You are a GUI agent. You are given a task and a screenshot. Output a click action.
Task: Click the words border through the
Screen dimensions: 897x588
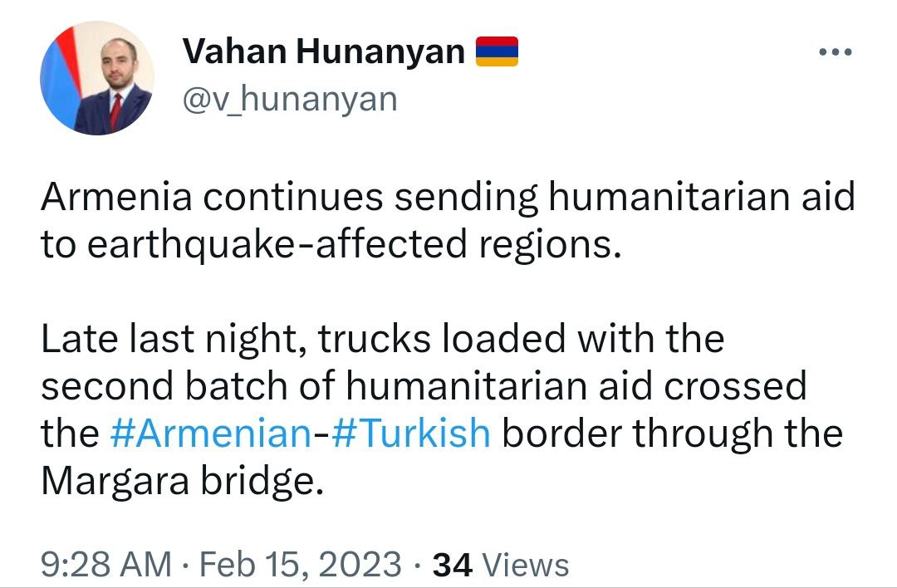[673, 433]
